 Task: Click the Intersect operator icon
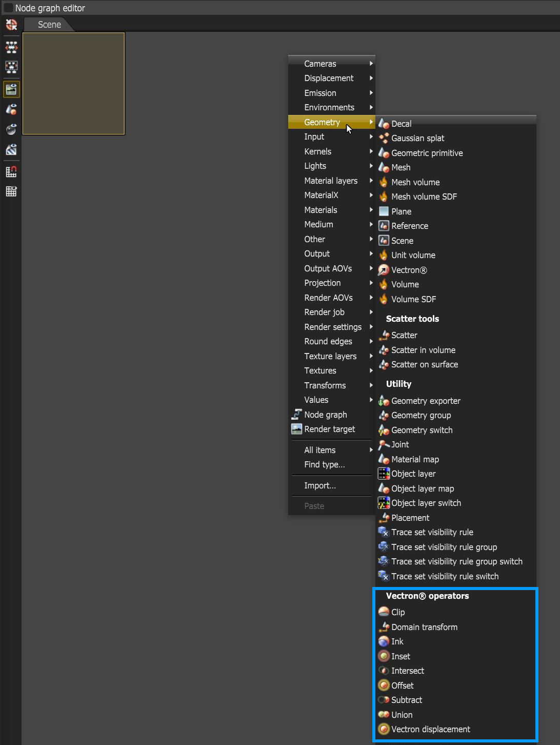(x=384, y=671)
